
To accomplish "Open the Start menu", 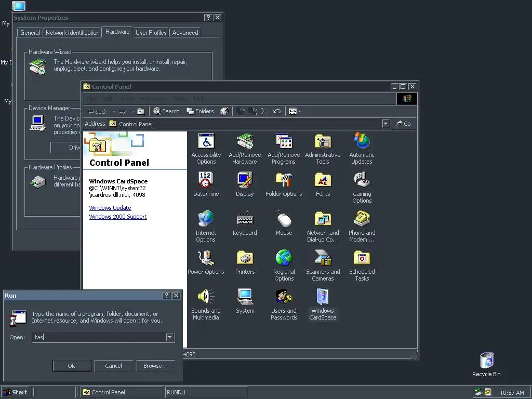I will tap(15, 392).
